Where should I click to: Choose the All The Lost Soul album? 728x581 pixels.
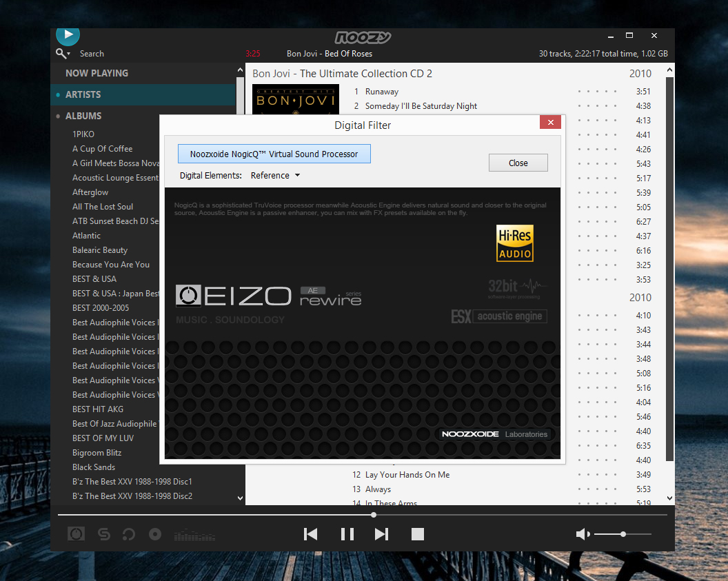pyautogui.click(x=103, y=207)
